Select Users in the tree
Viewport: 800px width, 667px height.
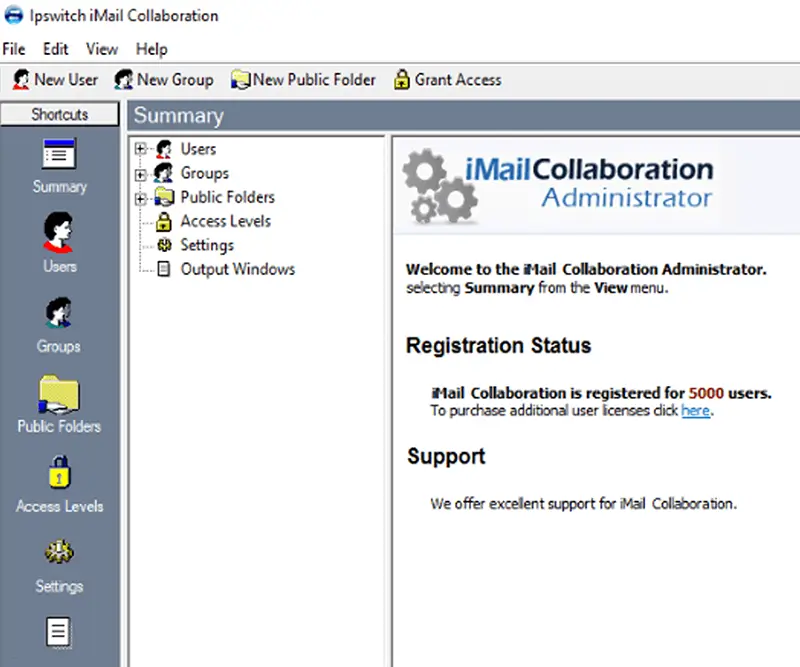click(x=198, y=149)
